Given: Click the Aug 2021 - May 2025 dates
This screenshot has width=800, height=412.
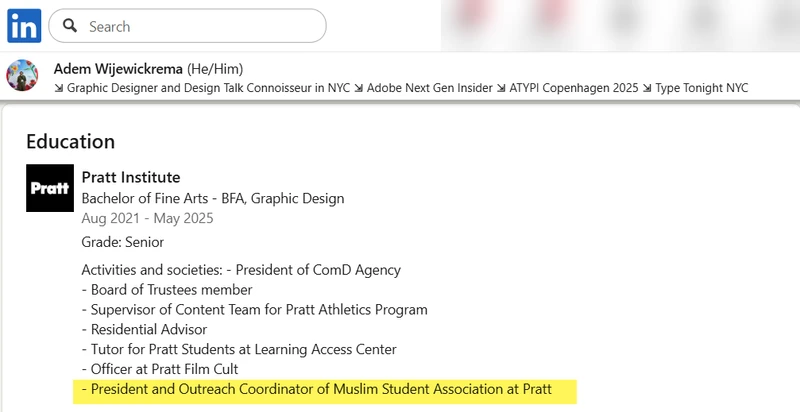Looking at the screenshot, I should pos(147,218).
